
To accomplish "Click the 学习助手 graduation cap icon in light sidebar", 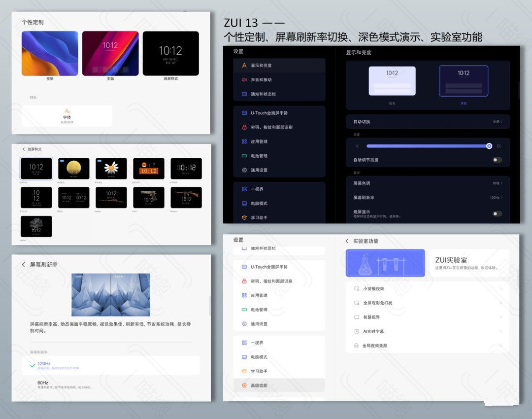I will point(244,372).
